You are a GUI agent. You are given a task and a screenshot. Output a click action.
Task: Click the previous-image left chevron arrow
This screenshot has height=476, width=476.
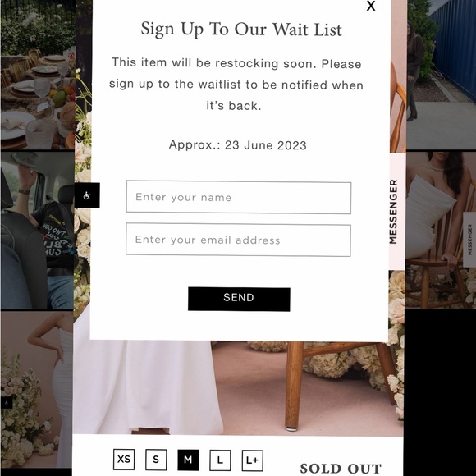9,383
